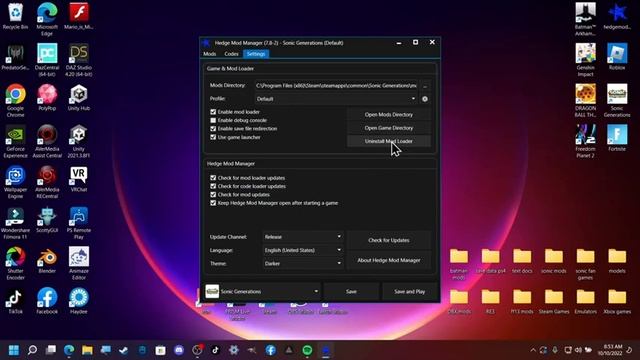The height and width of the screenshot is (360, 640).
Task: Click the Save button
Action: coord(351,291)
